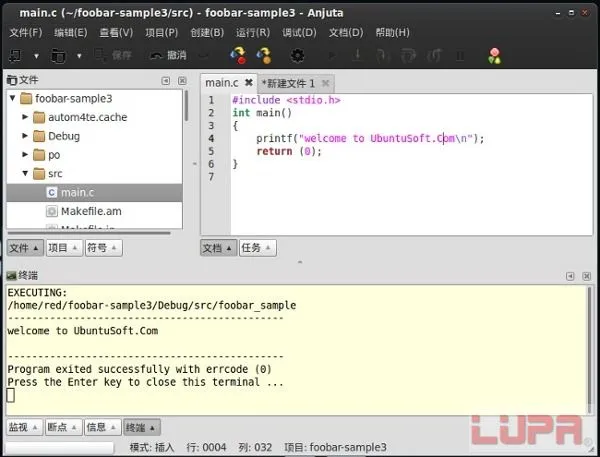Click the greyed-out Redo arrow icon

click(x=204, y=56)
